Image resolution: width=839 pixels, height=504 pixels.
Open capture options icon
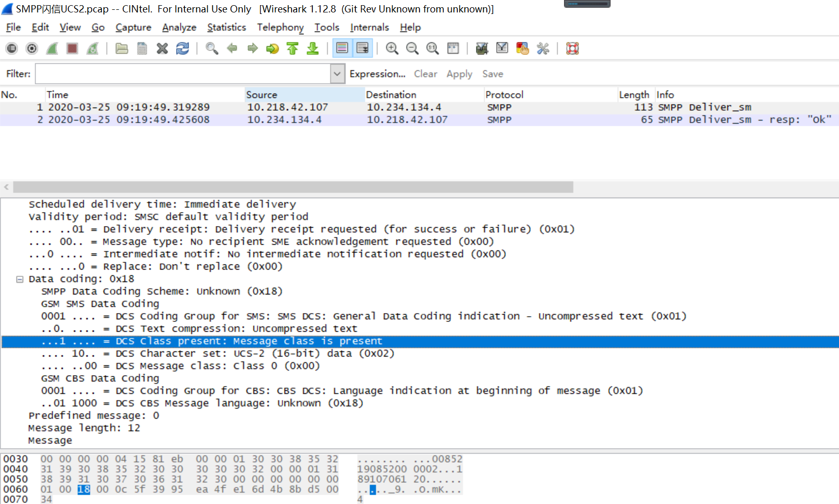tap(32, 49)
